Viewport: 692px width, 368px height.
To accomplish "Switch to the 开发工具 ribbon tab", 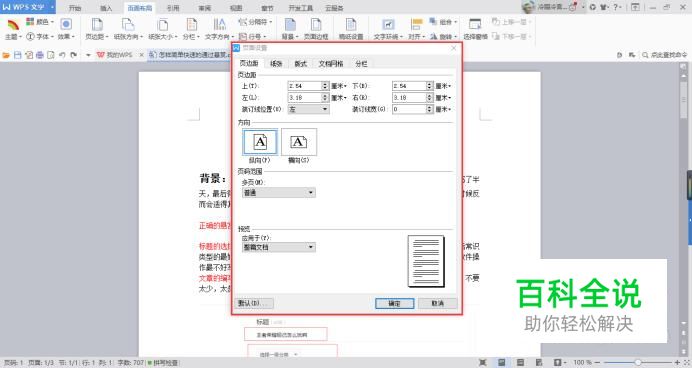I will pyautogui.click(x=301, y=8).
